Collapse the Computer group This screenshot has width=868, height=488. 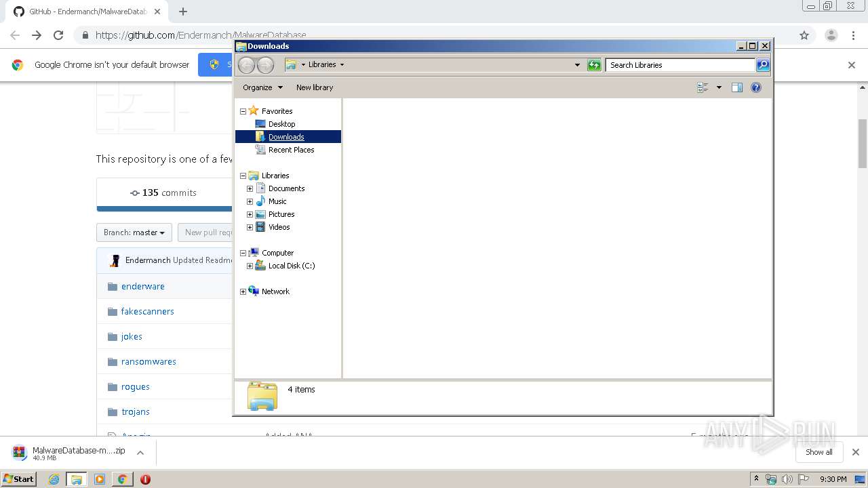(243, 253)
